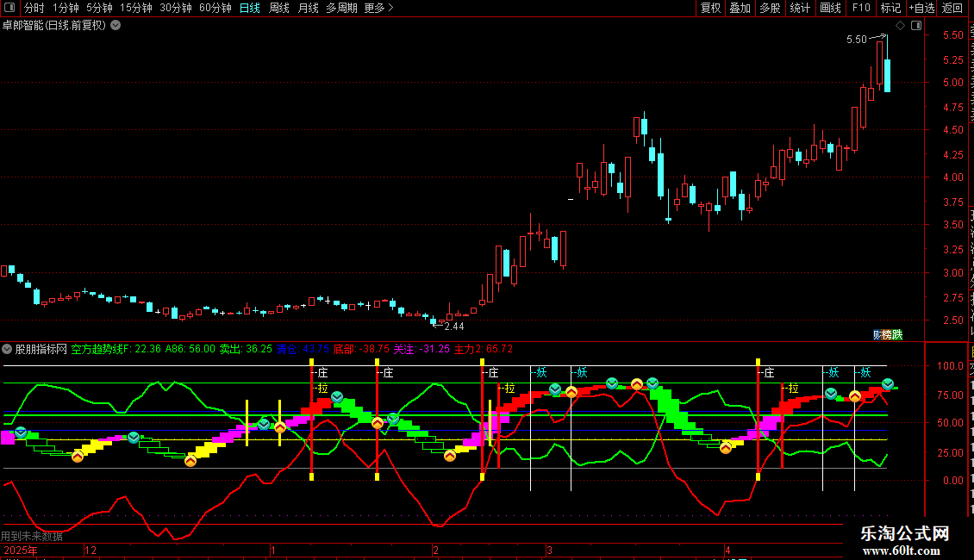Click the rightmost 妖 signal label
Image resolution: width=974 pixels, height=560 pixels.
(x=865, y=372)
